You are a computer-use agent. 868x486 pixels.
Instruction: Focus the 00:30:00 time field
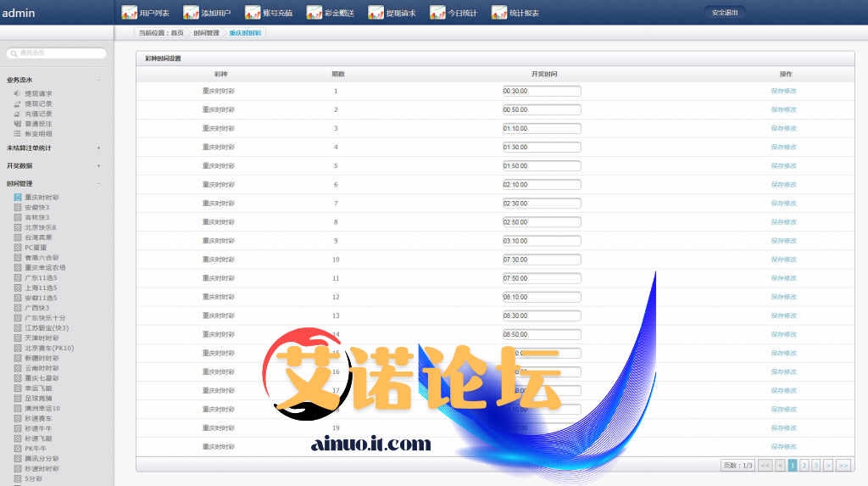[x=542, y=91]
